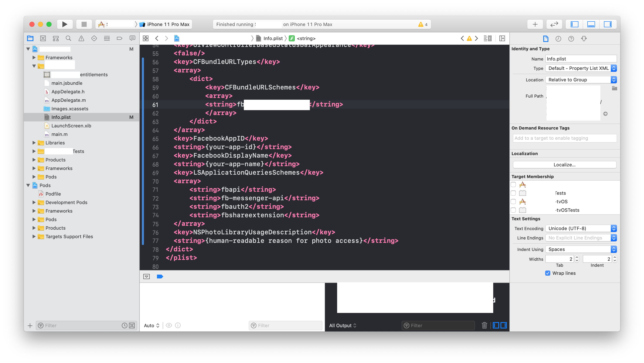
Task: Open the Find navigator magnifier icon
Action: [x=68, y=38]
